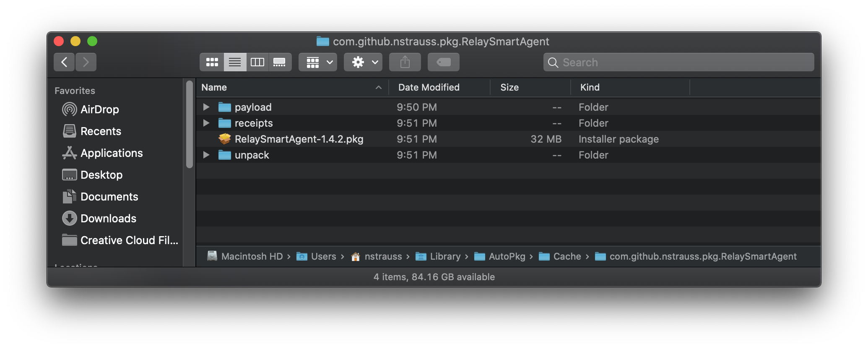Screen dimensions: 868x349
Task: Open the group-by arrangement dropdown
Action: (x=318, y=63)
